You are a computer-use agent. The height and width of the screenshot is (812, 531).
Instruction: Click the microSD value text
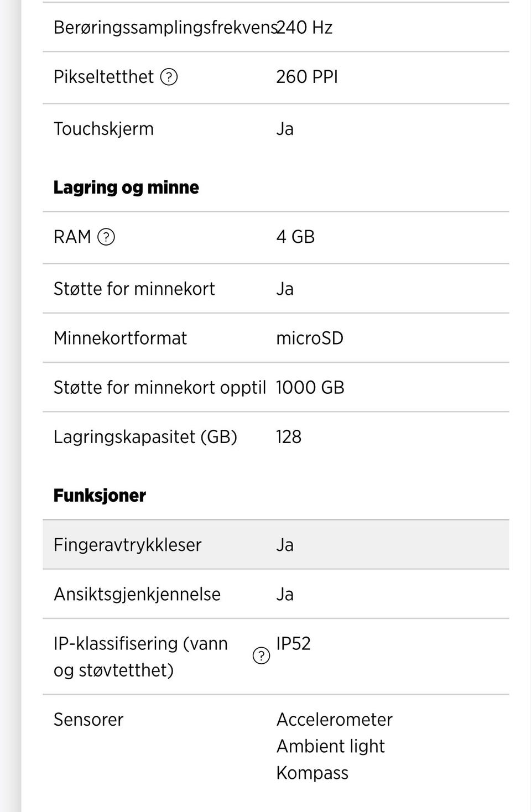[310, 338]
